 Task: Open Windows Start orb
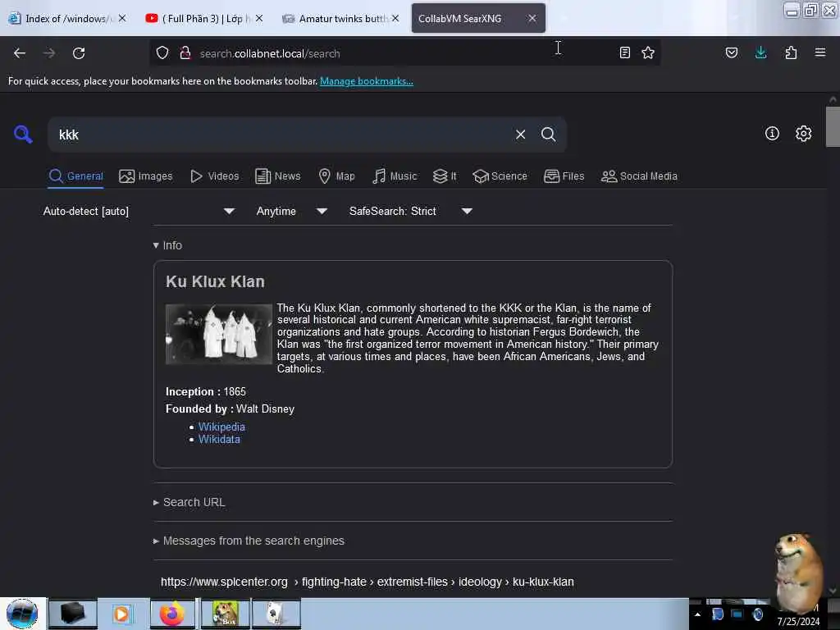point(22,614)
